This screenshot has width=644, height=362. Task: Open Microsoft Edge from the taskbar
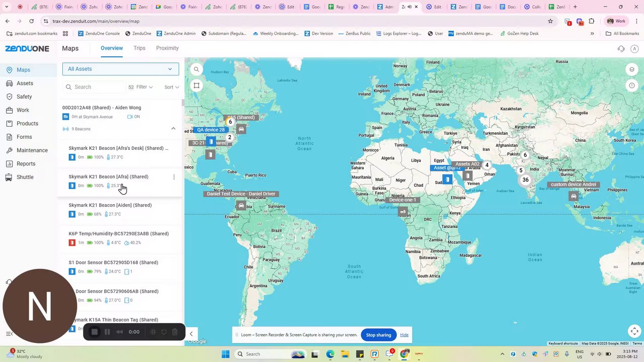[330, 354]
